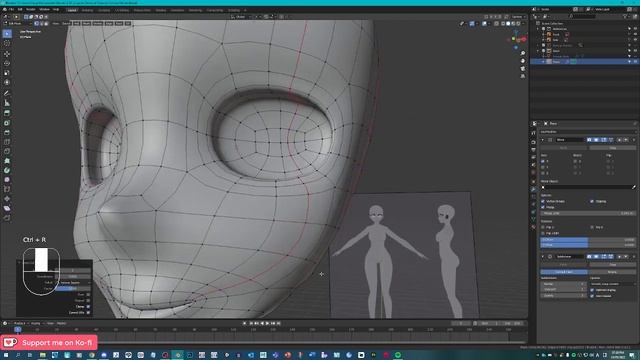Enable Mirror Axis X checkbox
Viewport: 640px width, 360px height.
543,162
